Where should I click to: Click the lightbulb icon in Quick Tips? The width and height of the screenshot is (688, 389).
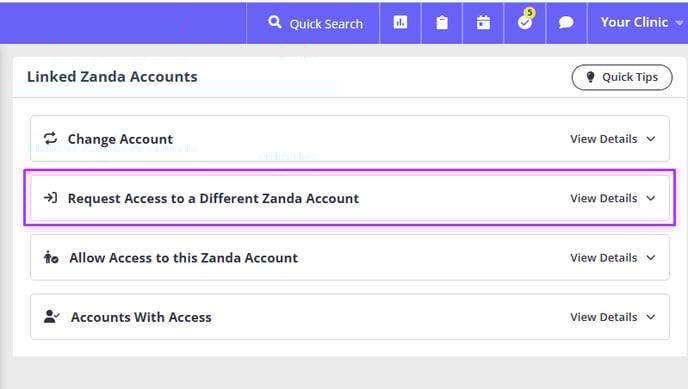pos(590,77)
